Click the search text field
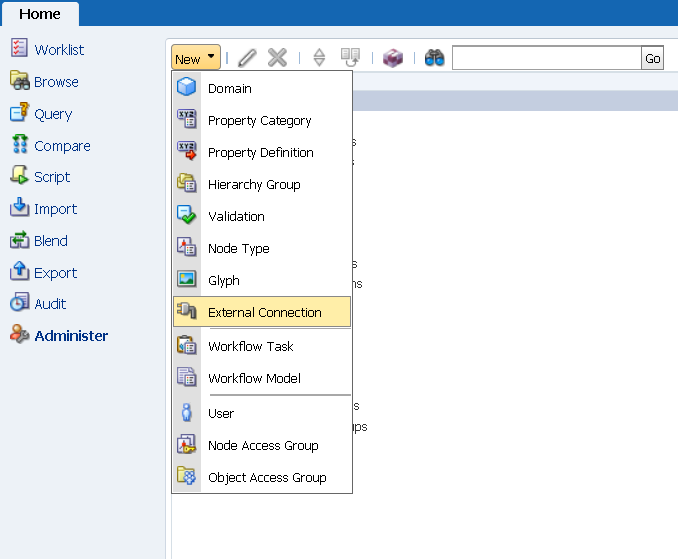The image size is (678, 559). click(x=546, y=59)
